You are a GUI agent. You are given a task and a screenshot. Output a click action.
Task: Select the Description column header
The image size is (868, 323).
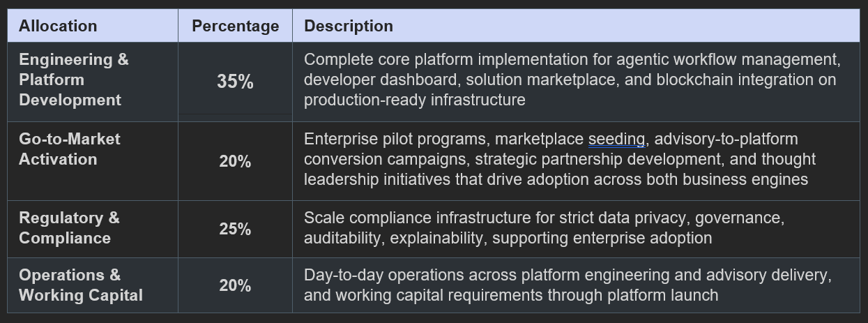pos(576,26)
